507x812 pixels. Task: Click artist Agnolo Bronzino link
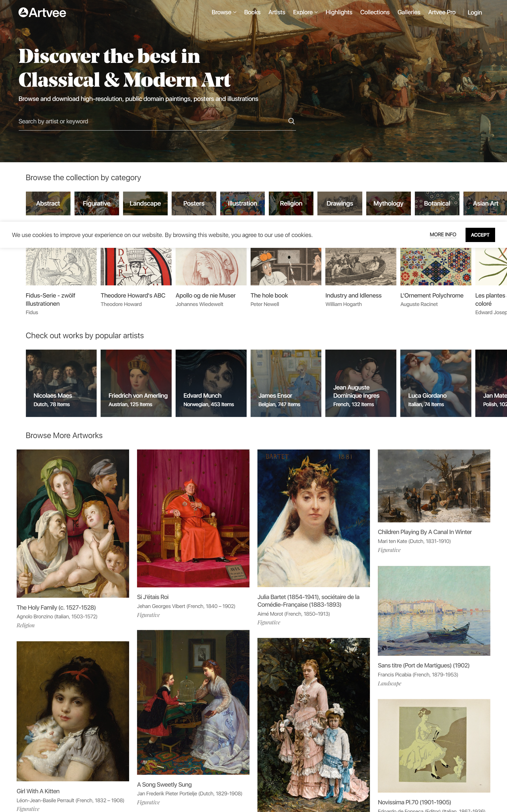point(57,616)
